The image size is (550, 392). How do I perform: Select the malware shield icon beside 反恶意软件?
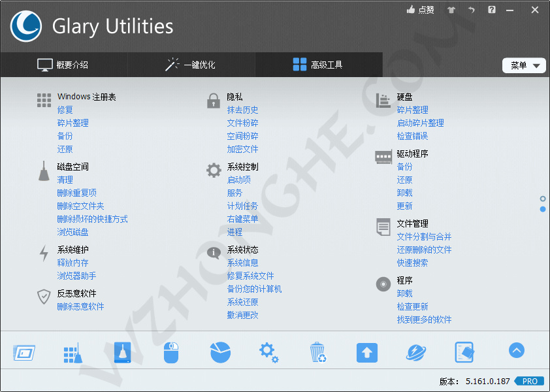coord(43,296)
